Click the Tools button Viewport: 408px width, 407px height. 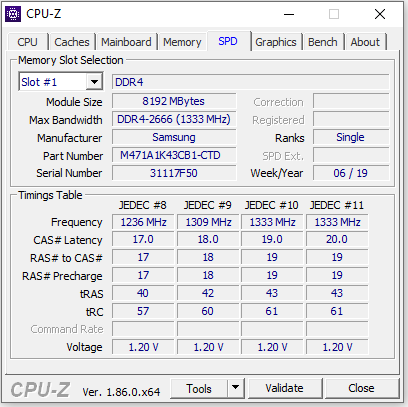click(199, 388)
